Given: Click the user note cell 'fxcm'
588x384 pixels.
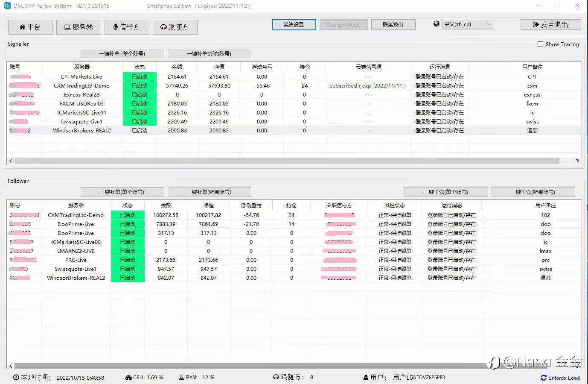Looking at the screenshot, I should 532,104.
